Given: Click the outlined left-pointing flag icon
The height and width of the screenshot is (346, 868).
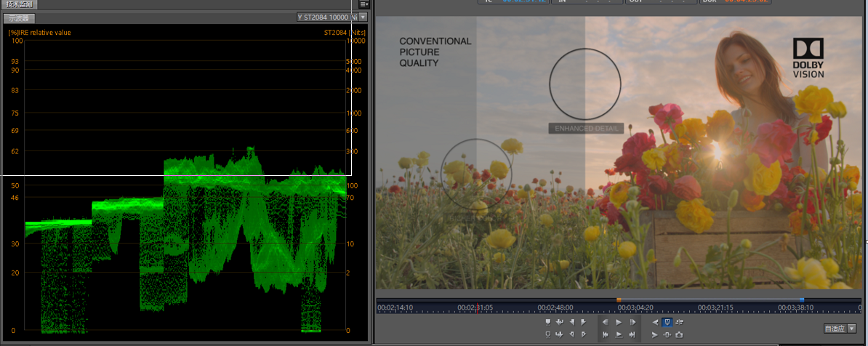Looking at the screenshot, I should [572, 334].
